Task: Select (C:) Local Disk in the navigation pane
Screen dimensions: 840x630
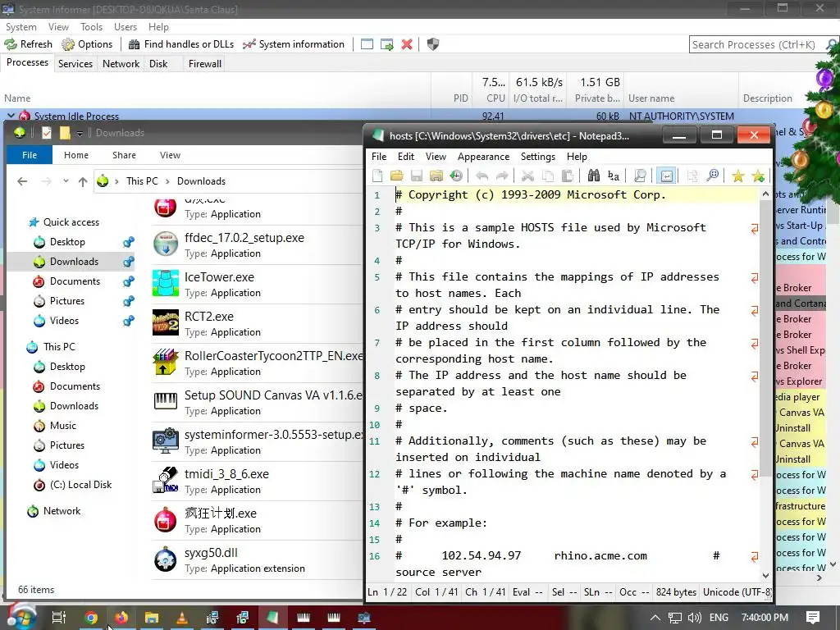Action: 80,484
